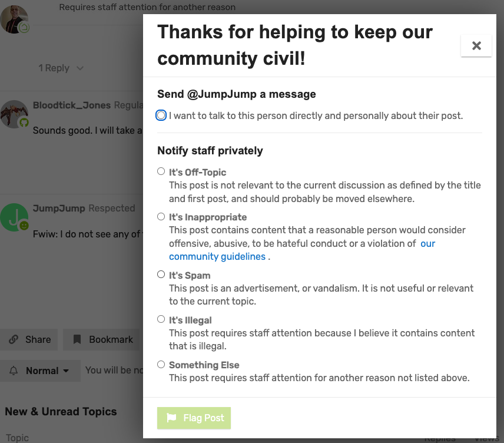The image size is (504, 443).
Task: Mark the post as It's Illegal
Action: coord(161,319)
